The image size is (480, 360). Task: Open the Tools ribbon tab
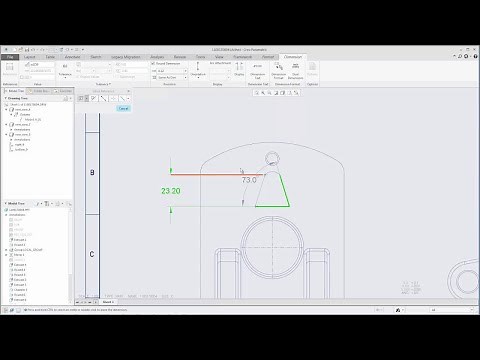[200, 57]
